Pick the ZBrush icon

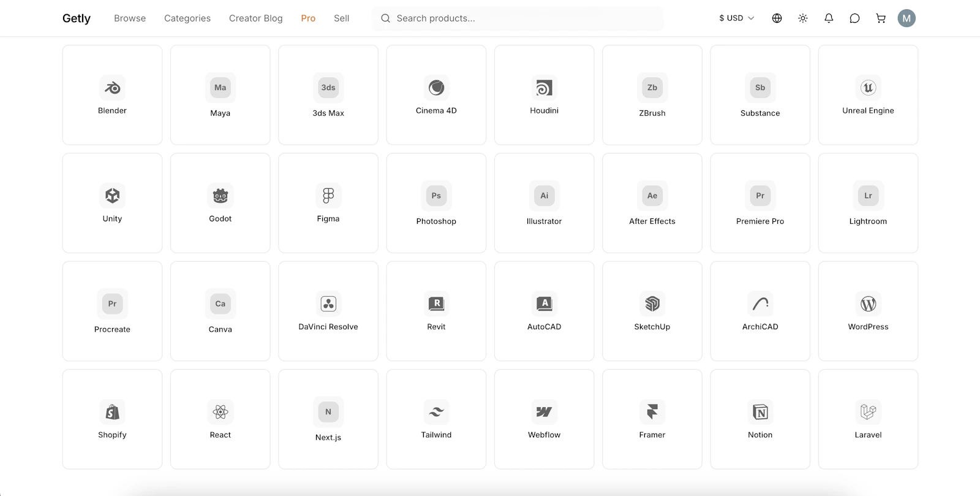[652, 88]
